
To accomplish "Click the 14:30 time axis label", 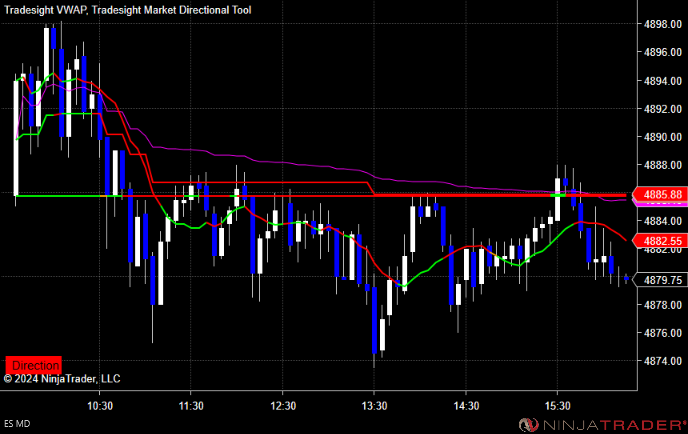I will [x=466, y=406].
